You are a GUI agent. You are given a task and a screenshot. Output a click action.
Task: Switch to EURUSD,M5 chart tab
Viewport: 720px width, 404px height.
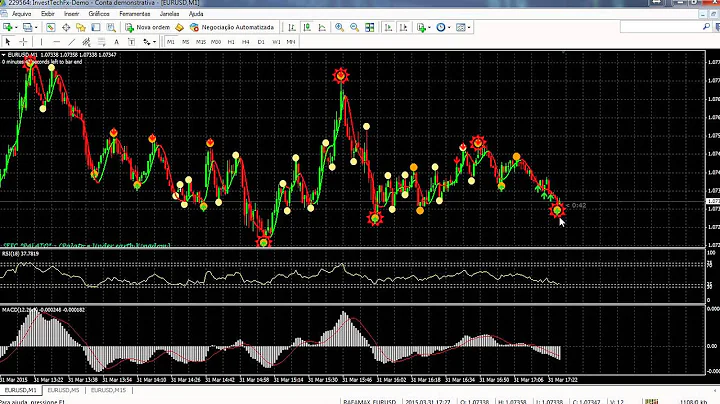click(x=63, y=390)
